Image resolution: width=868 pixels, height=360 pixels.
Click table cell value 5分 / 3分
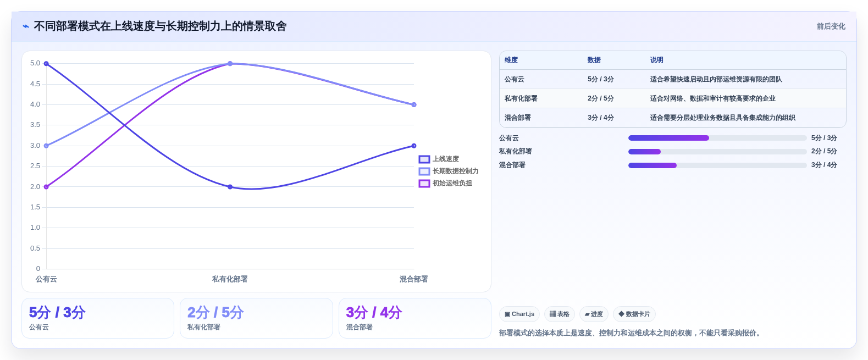coord(601,79)
